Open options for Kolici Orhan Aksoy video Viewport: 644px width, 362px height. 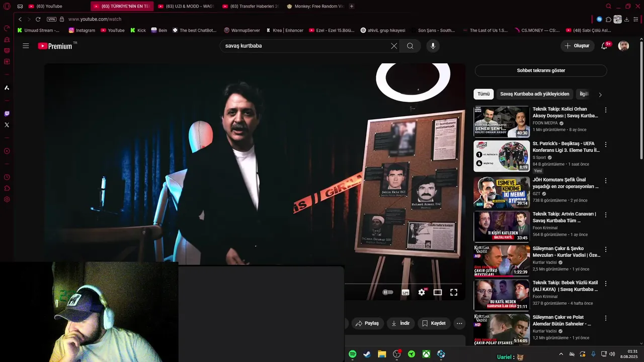(605, 110)
